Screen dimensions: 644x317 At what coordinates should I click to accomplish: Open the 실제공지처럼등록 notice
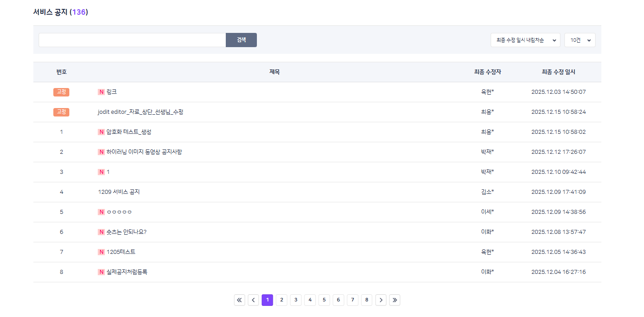[x=127, y=272]
